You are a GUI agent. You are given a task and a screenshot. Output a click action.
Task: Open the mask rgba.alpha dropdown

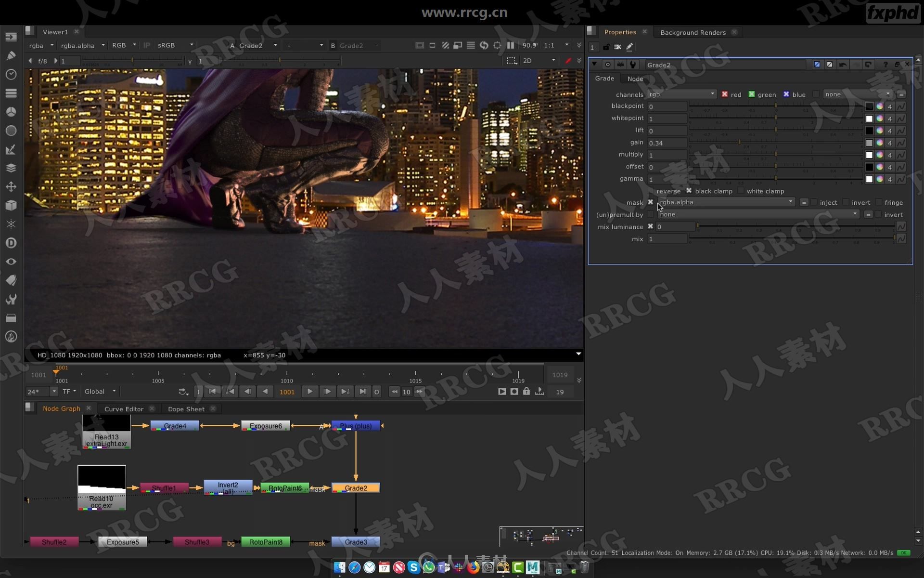(726, 202)
